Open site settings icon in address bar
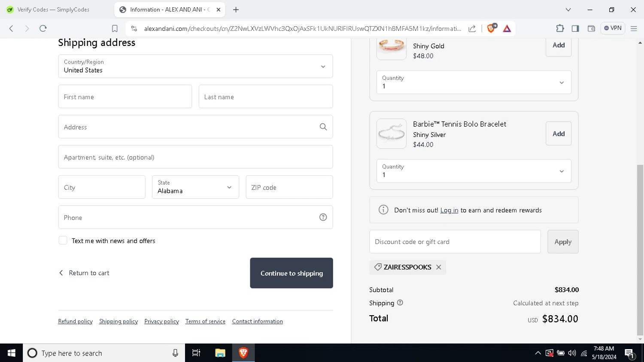Image resolution: width=644 pixels, height=362 pixels. (134, 28)
